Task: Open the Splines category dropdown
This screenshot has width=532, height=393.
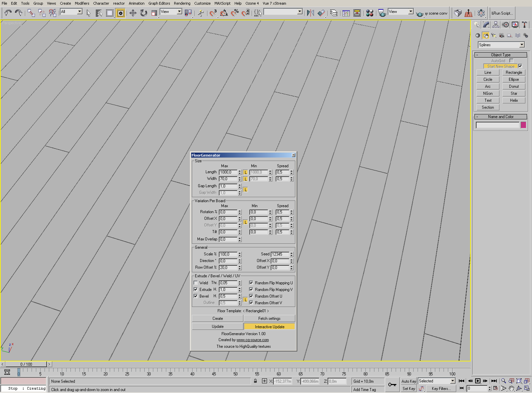Action: click(x=501, y=45)
